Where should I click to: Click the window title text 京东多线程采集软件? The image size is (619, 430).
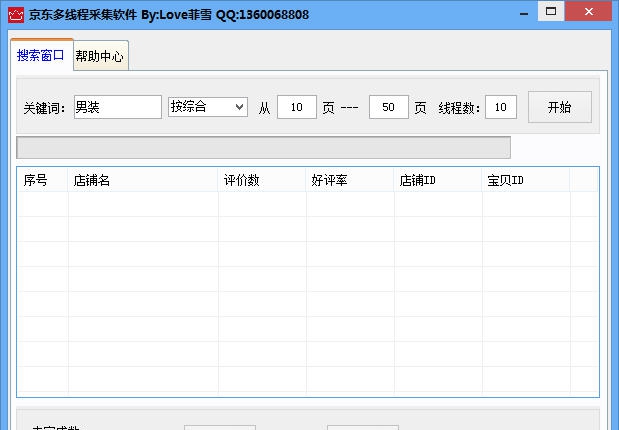point(83,15)
